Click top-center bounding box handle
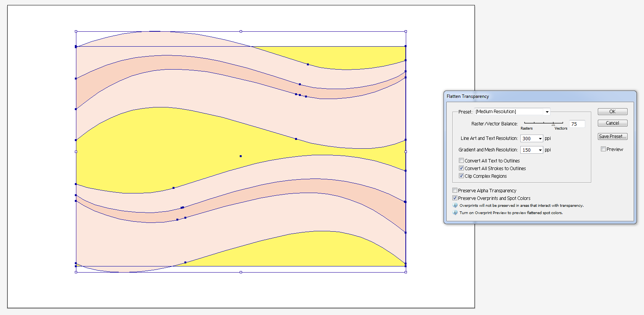 pos(241,31)
